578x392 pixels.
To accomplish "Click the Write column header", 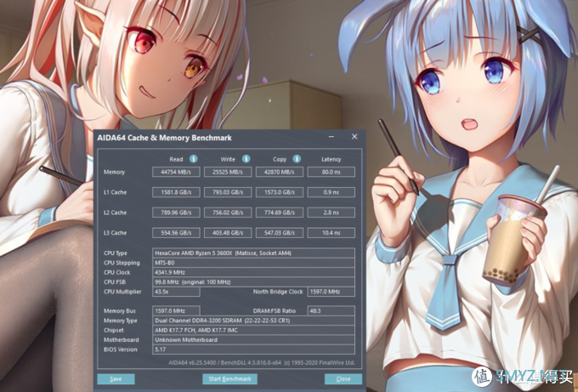I will point(228,159).
